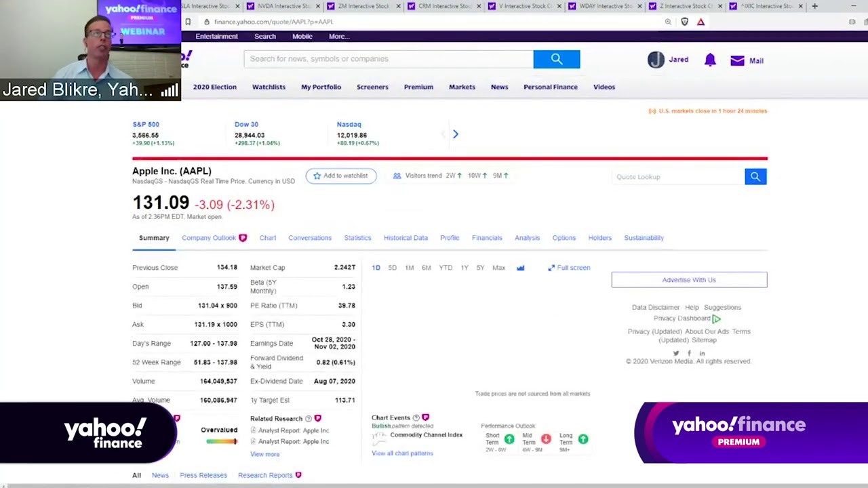Viewport: 868px width, 488px height.
Task: Open the Screeners navigation menu
Action: [x=372, y=87]
